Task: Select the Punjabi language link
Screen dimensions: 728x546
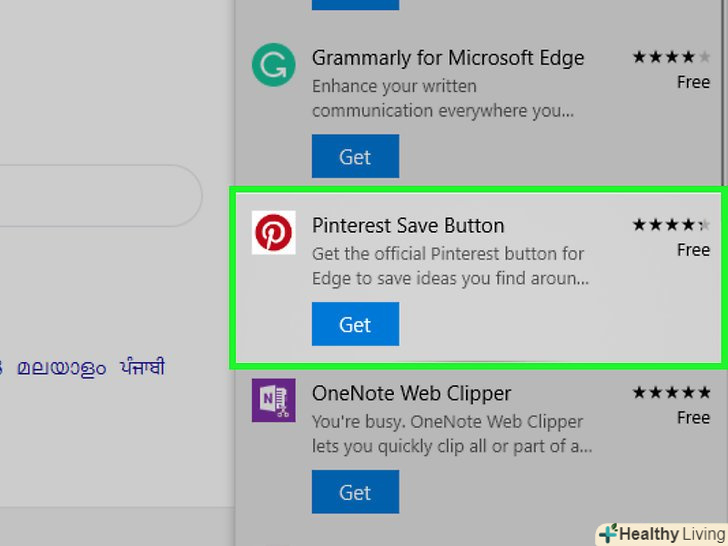Action: (x=143, y=367)
